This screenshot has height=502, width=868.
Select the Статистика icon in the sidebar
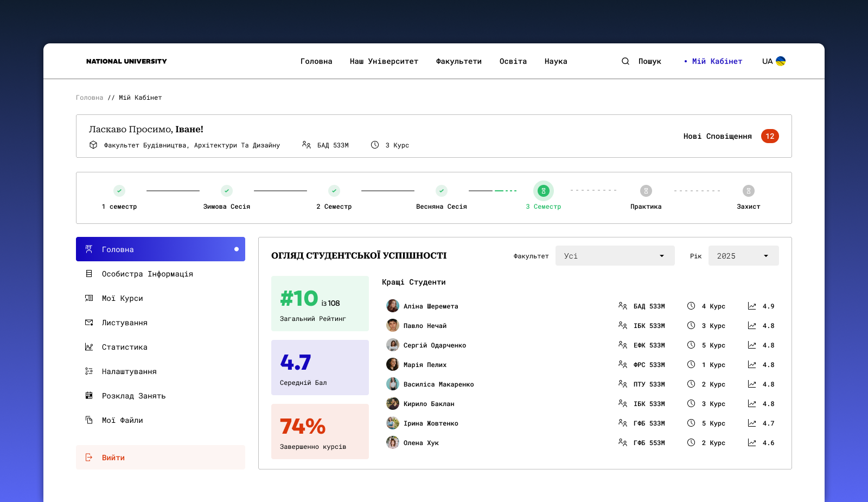point(89,346)
